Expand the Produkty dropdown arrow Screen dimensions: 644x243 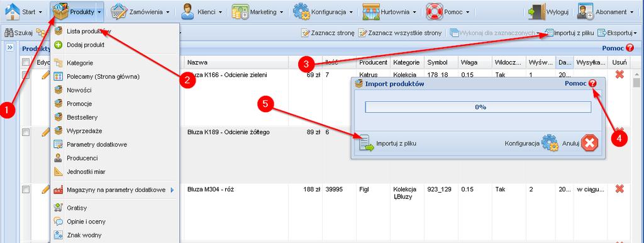tap(100, 13)
